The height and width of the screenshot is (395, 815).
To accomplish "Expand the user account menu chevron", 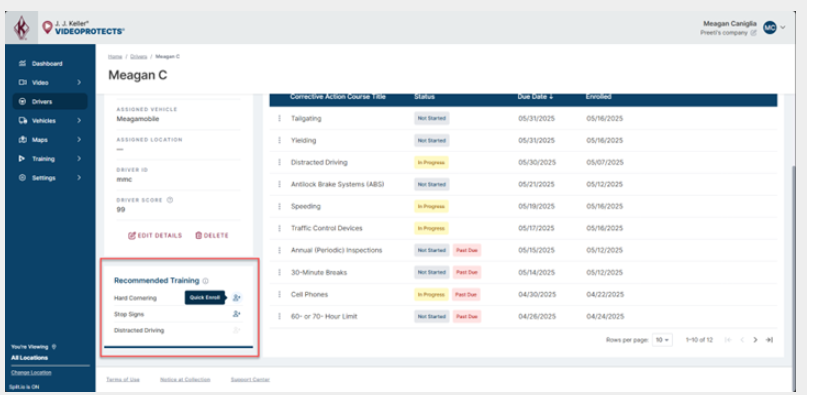I will (783, 28).
